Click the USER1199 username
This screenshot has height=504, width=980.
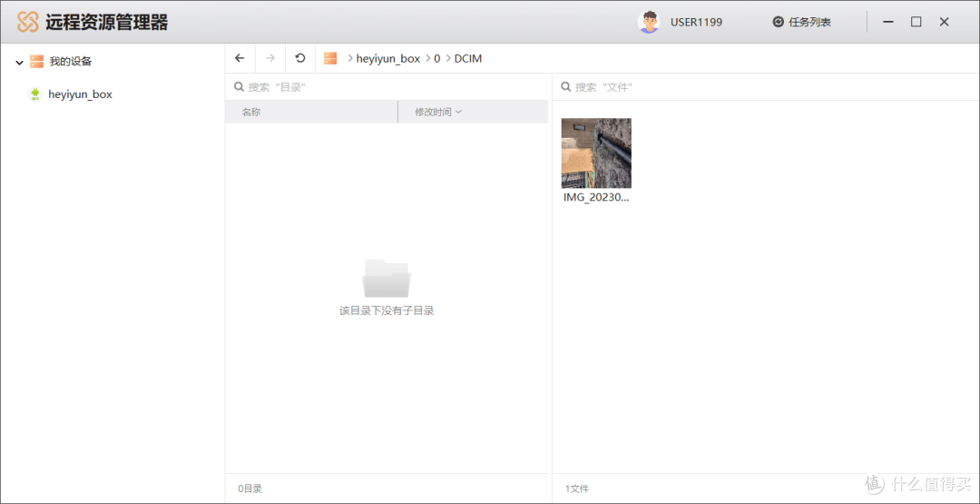[x=696, y=22]
